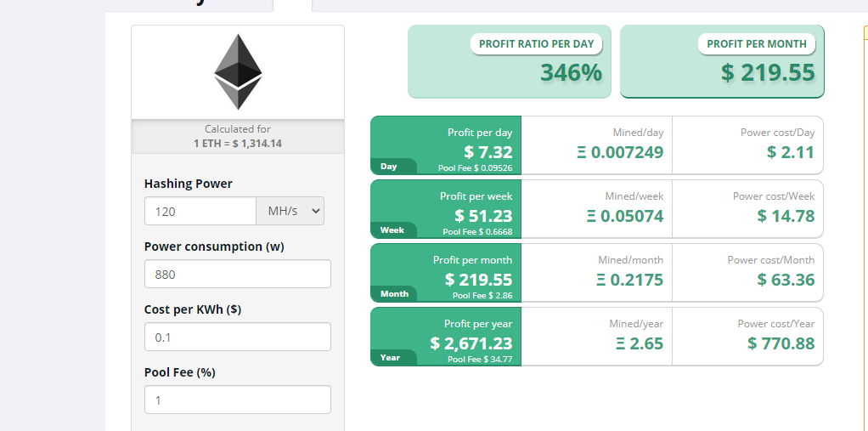Select the Cost per KWh input
This screenshot has height=431, width=868.
238,337
